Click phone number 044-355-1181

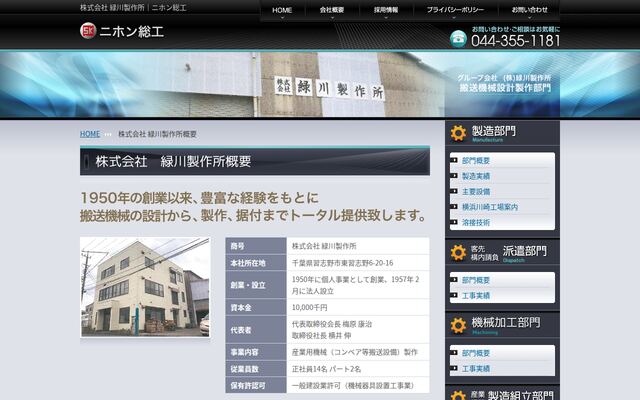pos(516,41)
